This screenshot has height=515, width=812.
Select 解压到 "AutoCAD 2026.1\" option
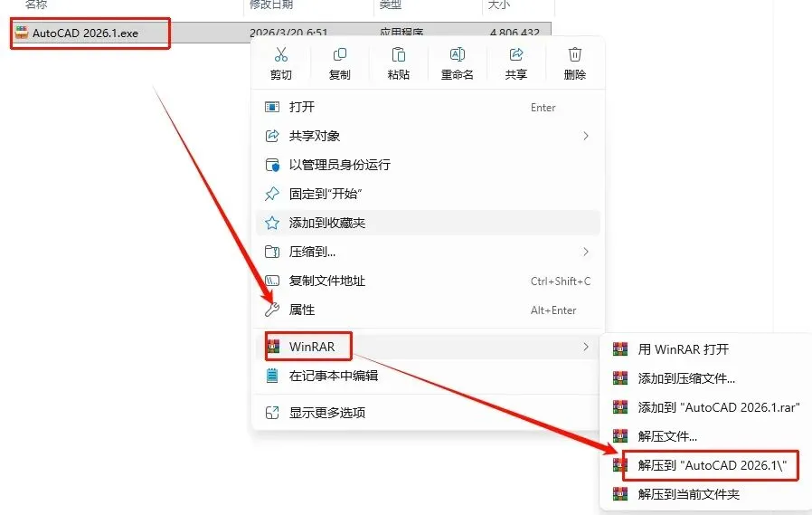click(706, 465)
